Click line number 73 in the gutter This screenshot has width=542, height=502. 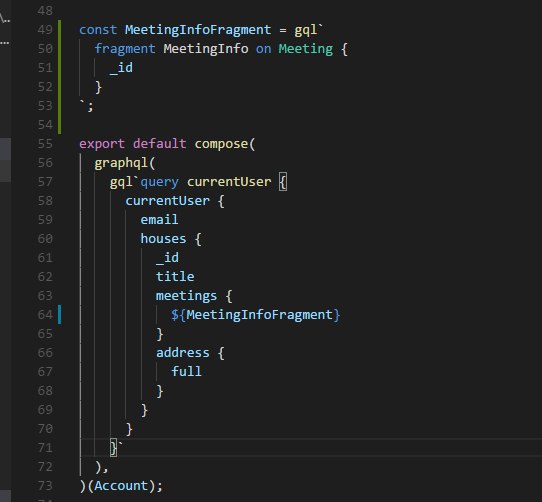point(45,486)
